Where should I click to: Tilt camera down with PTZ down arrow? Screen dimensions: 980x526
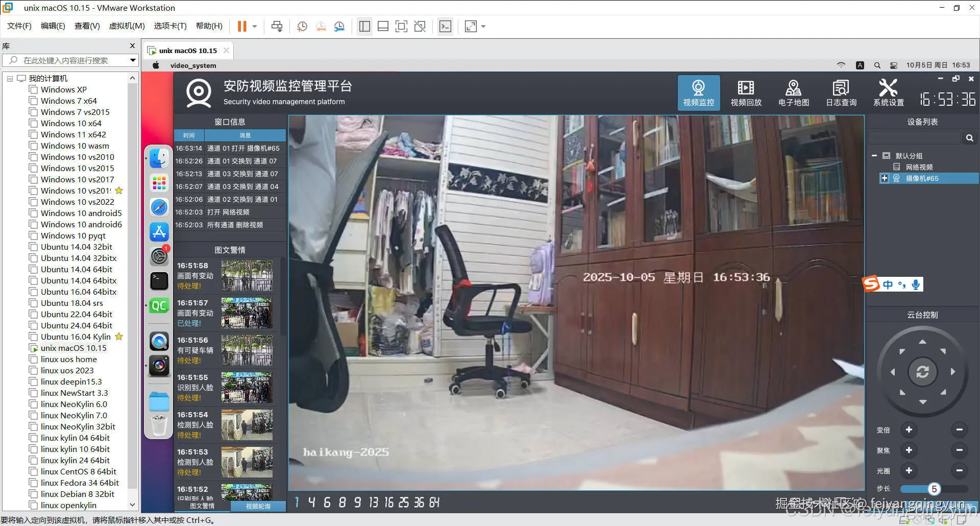coord(922,402)
